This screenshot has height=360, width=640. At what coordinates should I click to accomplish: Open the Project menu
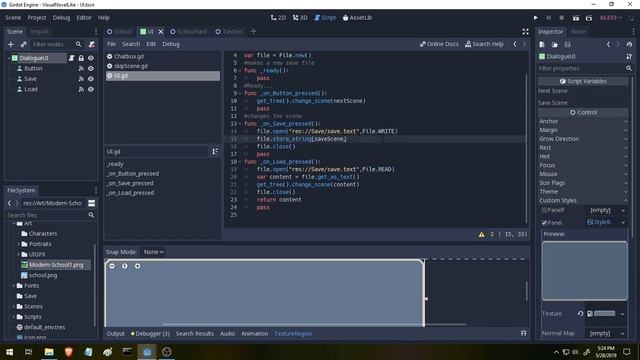[x=37, y=18]
